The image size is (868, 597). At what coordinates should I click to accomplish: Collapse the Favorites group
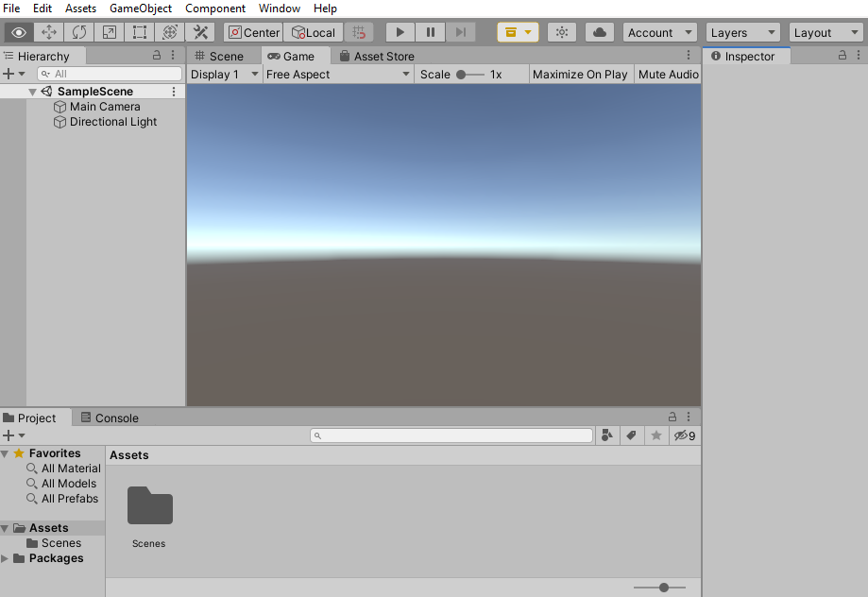pyautogui.click(x=5, y=453)
